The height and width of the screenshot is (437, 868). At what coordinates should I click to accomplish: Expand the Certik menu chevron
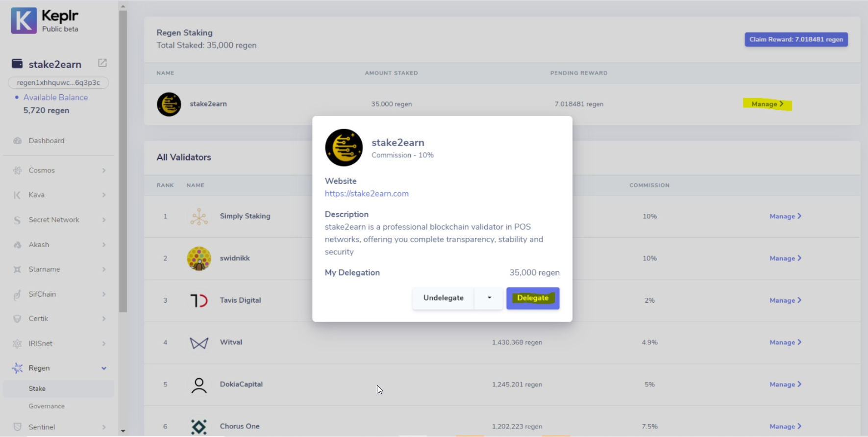coord(104,319)
